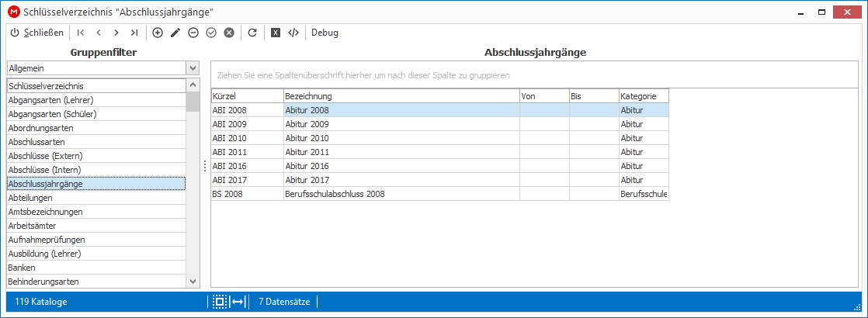The height and width of the screenshot is (318, 868).
Task: Select Arbeitsämter catalog
Action: [95, 226]
